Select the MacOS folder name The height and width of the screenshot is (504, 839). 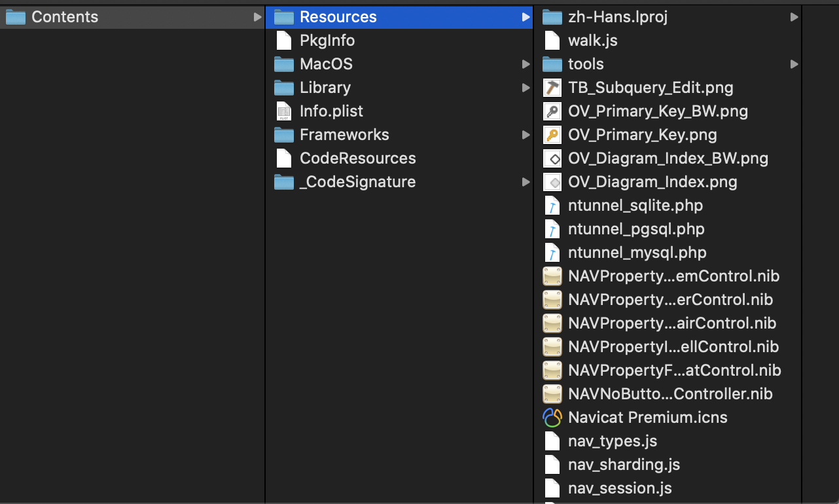326,64
